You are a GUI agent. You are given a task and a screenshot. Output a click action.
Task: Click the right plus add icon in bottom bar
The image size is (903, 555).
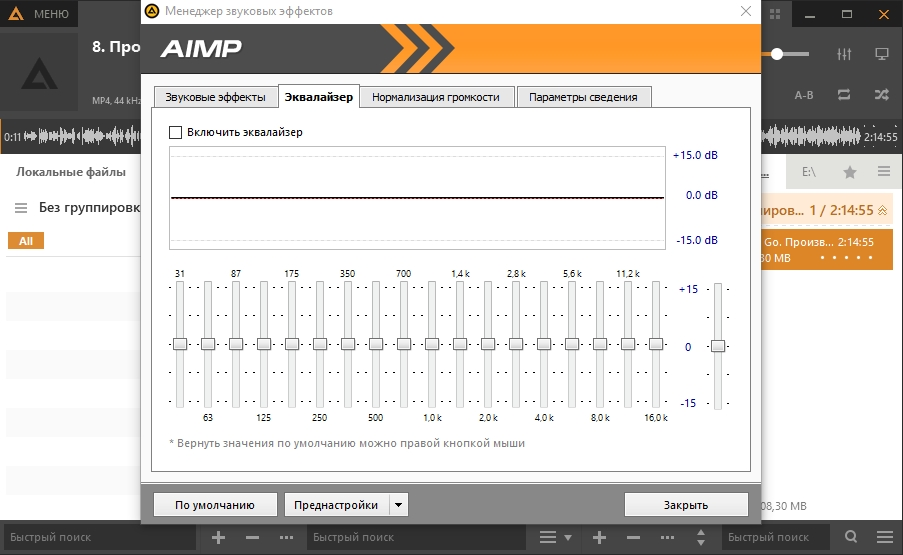point(600,538)
